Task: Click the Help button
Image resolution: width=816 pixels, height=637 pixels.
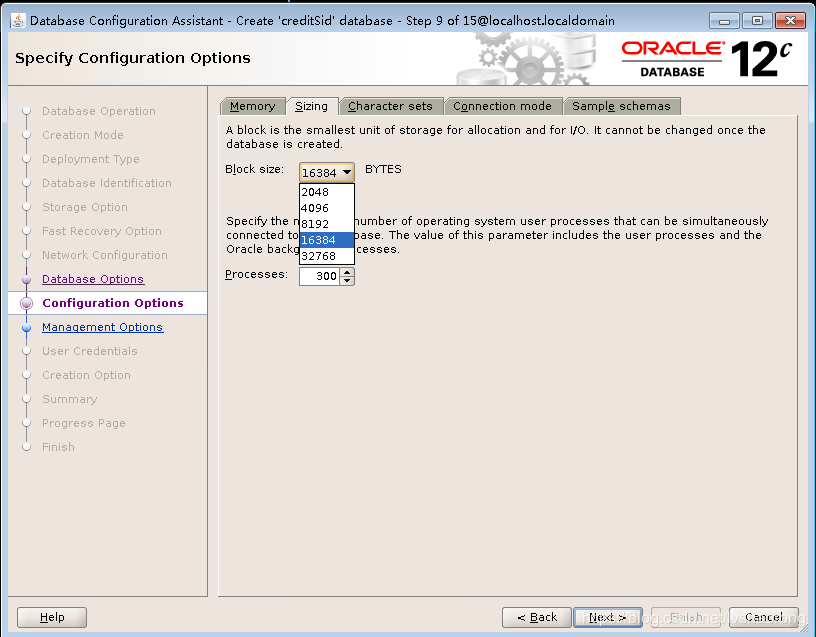Action: click(52, 617)
